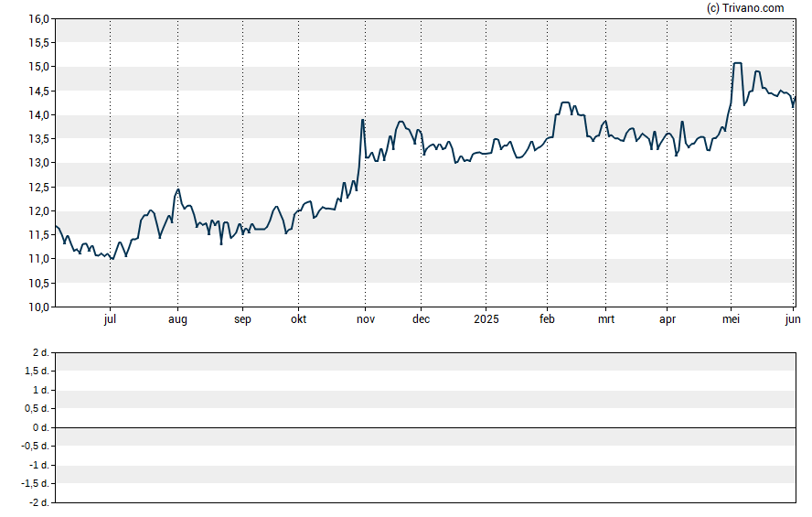Click the 14,5 price axis value
812x517 pixels.
(x=38, y=92)
